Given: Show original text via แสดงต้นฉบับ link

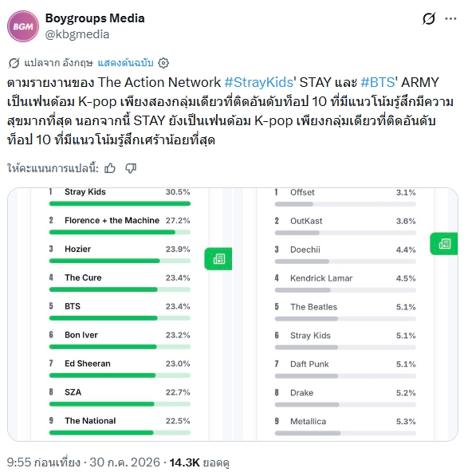Looking at the screenshot, I should [x=125, y=63].
